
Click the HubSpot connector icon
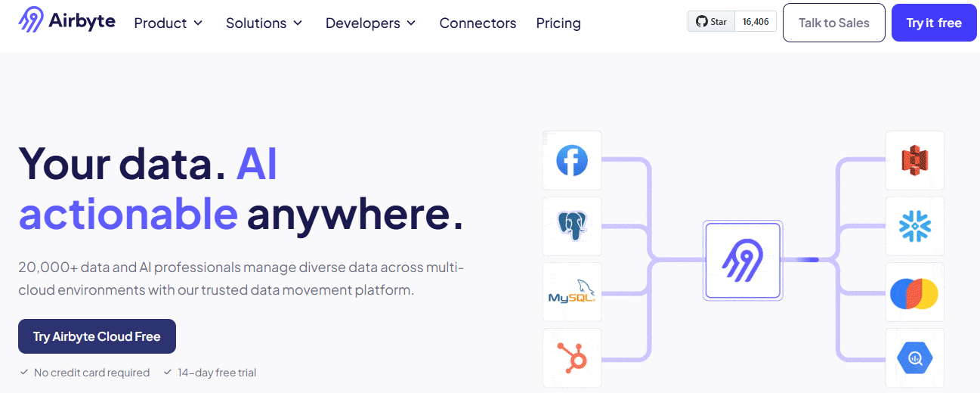572,357
